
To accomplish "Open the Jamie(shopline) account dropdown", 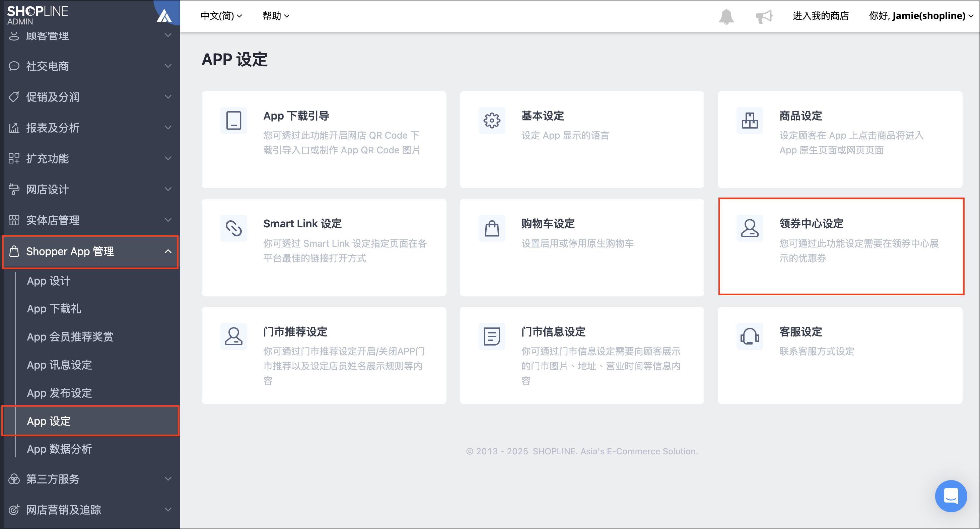I will (921, 16).
